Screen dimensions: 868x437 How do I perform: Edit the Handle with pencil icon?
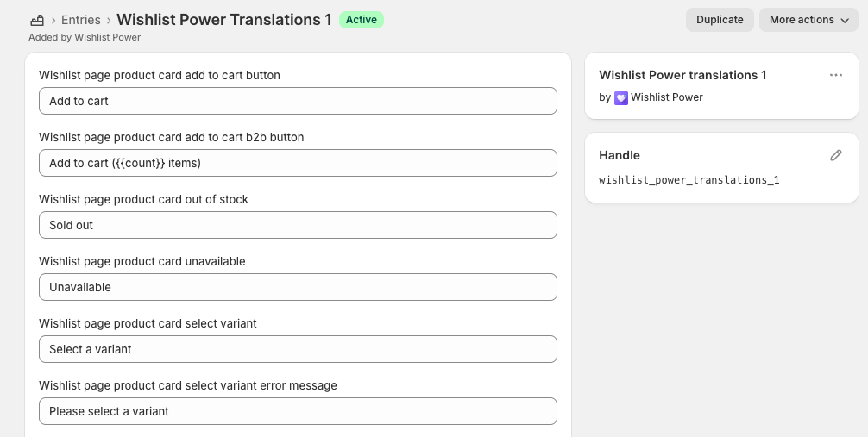click(836, 155)
